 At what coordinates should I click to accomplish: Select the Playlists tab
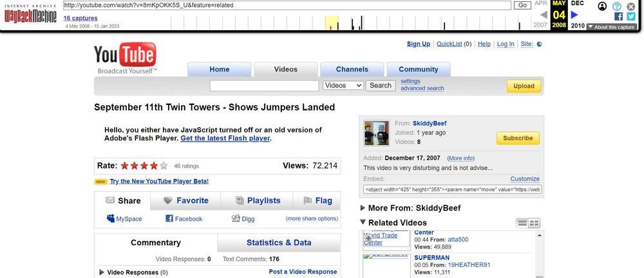257,201
